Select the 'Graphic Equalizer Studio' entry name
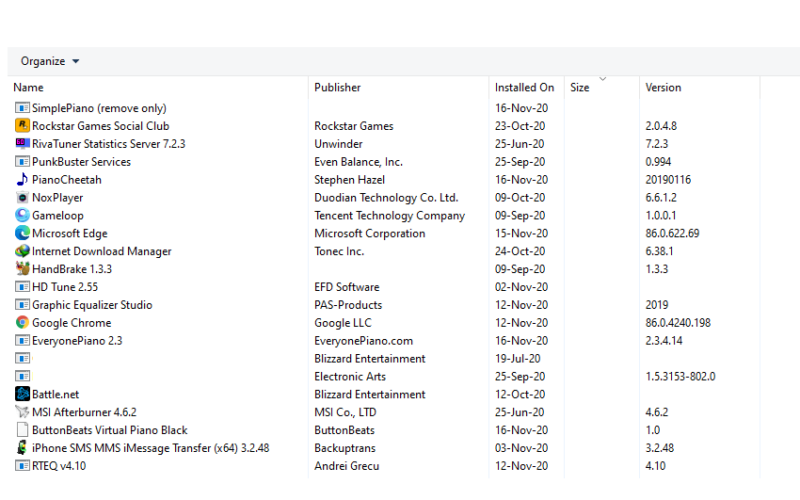 click(92, 305)
